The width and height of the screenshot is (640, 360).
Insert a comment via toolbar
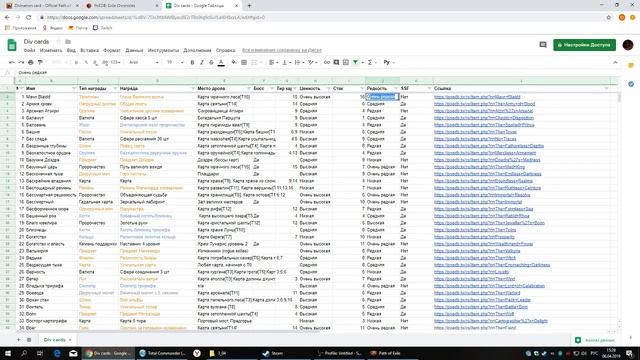coord(336,62)
